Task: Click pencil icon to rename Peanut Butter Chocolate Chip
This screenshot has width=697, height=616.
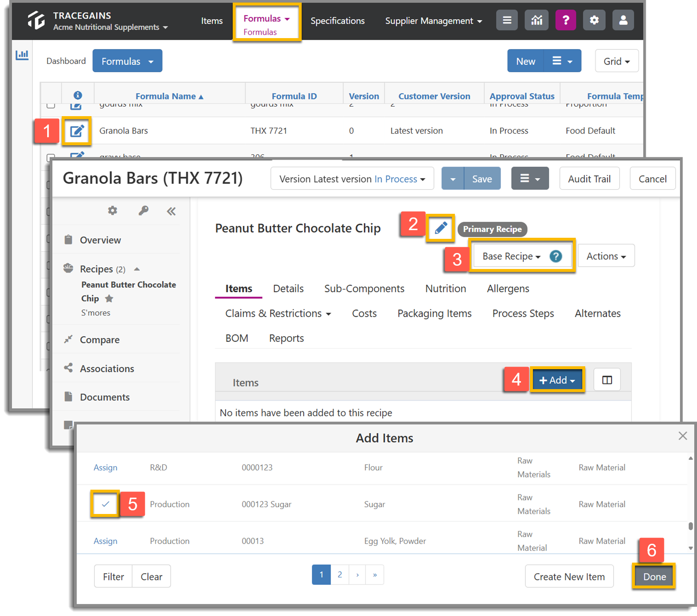Action: click(441, 228)
